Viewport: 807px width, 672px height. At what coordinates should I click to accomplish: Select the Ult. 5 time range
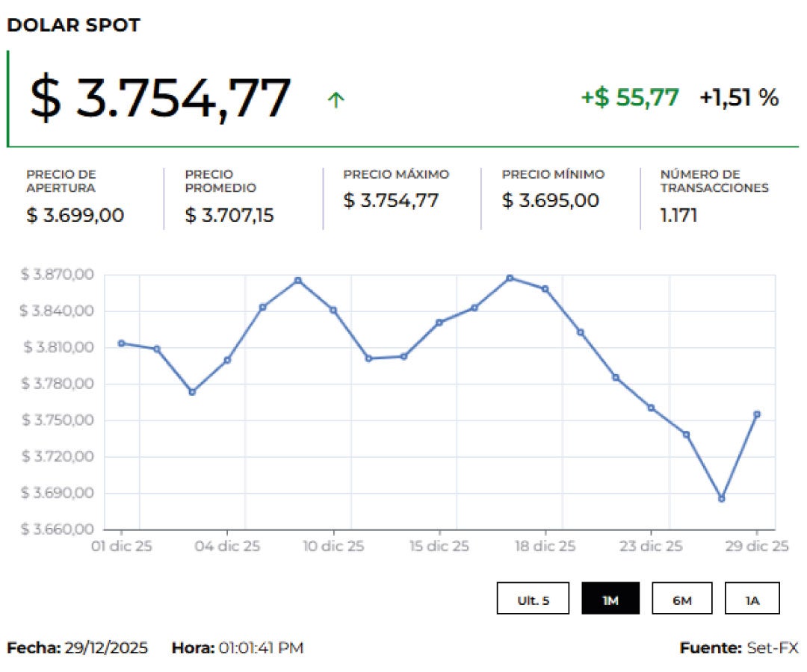[x=533, y=598]
